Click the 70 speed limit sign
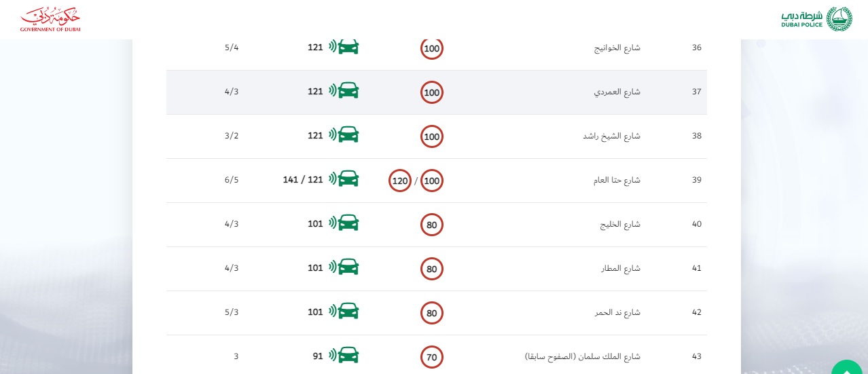868x374 pixels. pyautogui.click(x=432, y=356)
